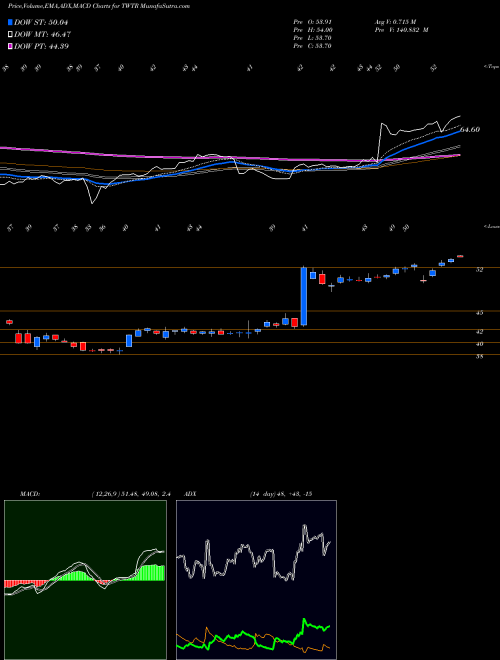
Task: Click the 52 price level label
Action: tap(479, 270)
